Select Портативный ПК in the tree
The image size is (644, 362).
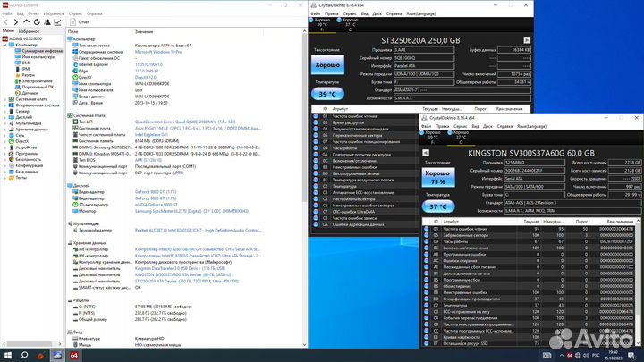(38, 87)
